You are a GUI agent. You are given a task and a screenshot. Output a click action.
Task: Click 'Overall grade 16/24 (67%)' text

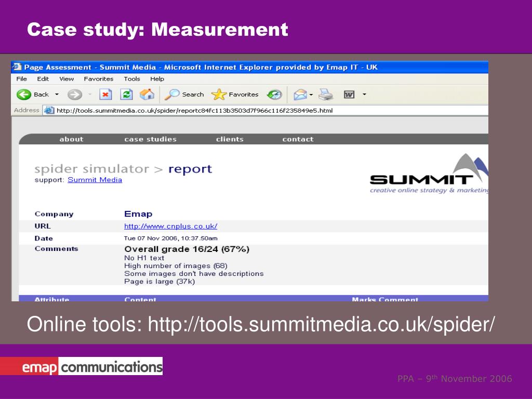(x=187, y=249)
